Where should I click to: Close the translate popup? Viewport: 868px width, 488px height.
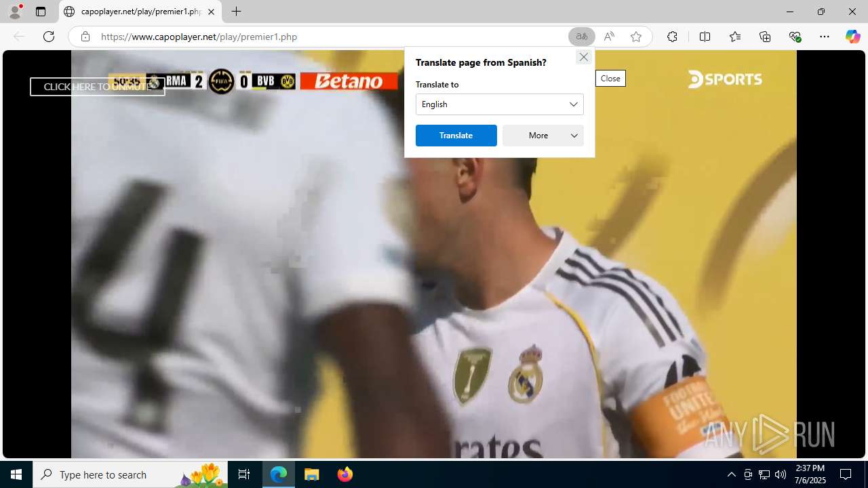click(583, 57)
